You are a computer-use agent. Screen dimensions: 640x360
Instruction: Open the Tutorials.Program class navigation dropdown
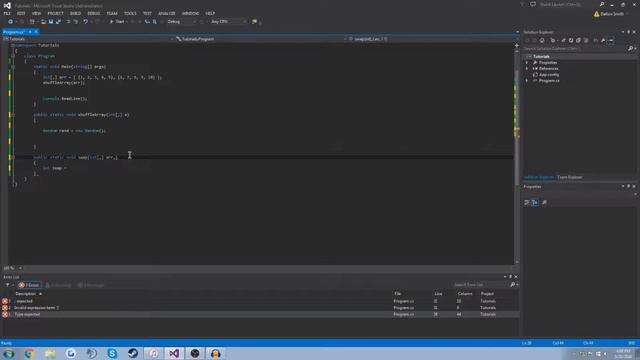(x=261, y=39)
